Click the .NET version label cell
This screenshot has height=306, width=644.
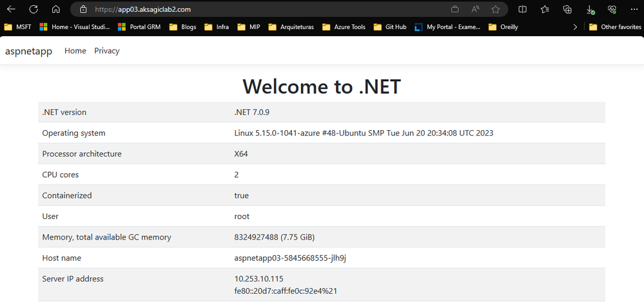point(64,112)
